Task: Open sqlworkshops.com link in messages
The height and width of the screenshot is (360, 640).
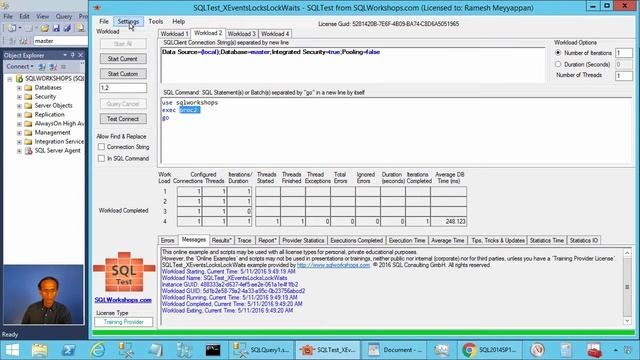Action: (333, 265)
